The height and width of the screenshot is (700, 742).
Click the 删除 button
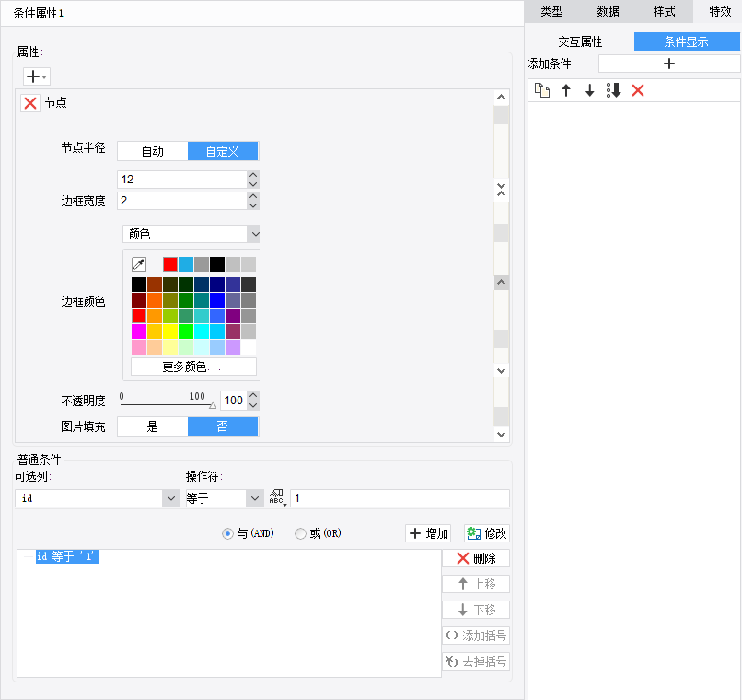click(x=476, y=558)
